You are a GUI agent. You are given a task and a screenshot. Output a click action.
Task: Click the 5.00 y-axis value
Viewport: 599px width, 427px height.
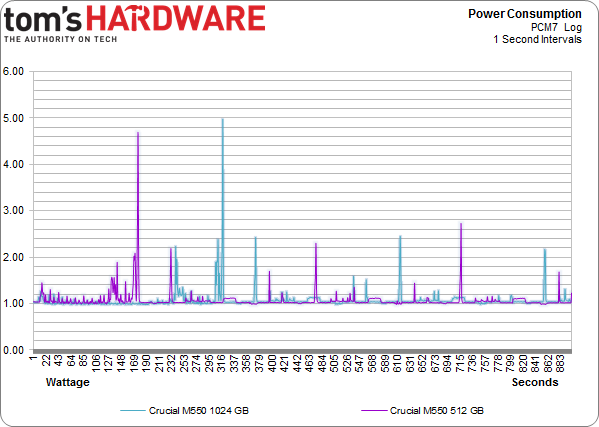13,118
